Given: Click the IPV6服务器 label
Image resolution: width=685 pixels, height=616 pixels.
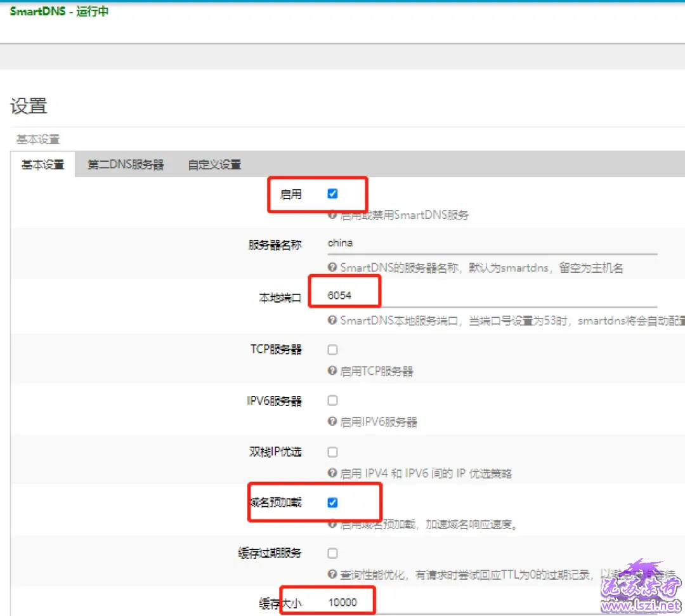Looking at the screenshot, I should [x=274, y=400].
